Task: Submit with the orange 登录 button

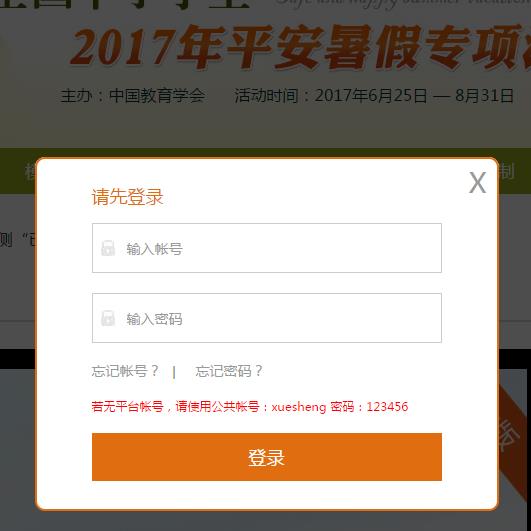Action: coord(267,457)
